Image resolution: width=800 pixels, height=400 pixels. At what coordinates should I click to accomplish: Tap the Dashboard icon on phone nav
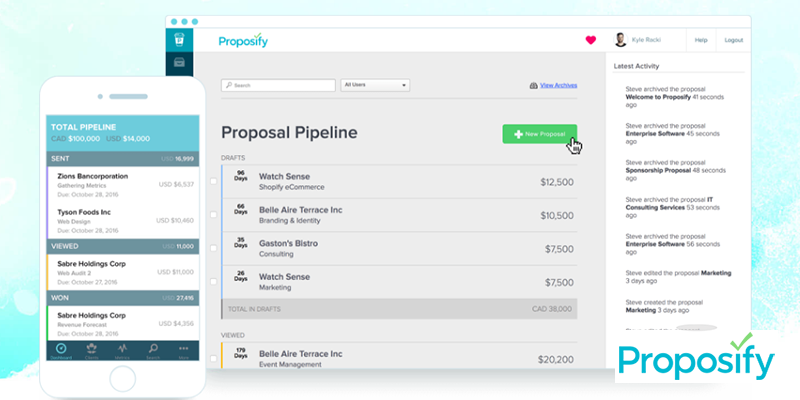click(61, 350)
